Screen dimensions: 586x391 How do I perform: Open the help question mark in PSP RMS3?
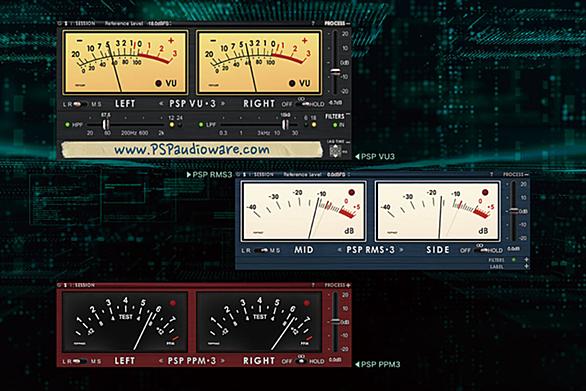pyautogui.click(x=491, y=175)
